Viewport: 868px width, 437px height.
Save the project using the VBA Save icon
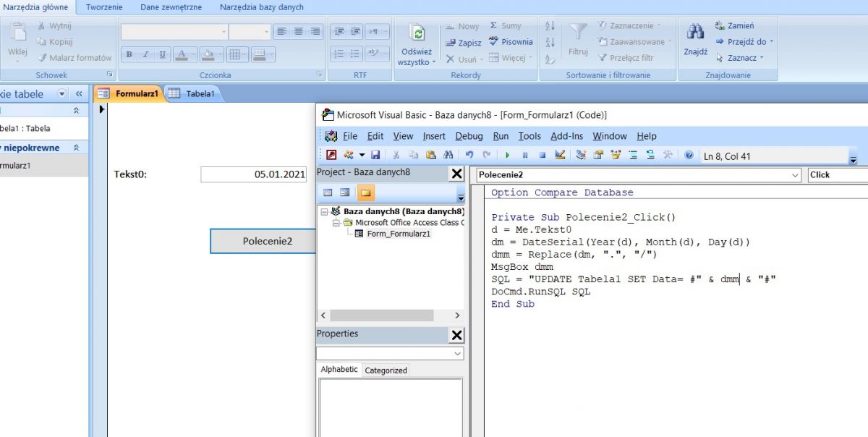[x=375, y=154]
